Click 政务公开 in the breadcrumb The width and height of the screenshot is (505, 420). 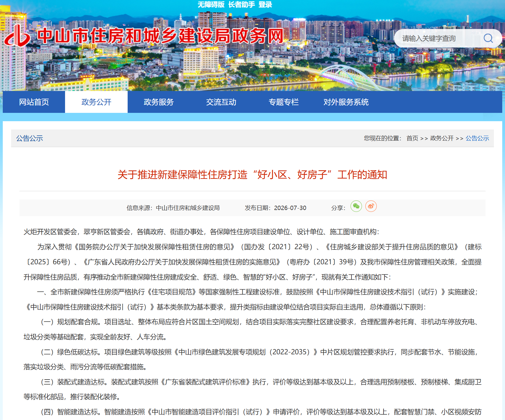(x=442, y=138)
